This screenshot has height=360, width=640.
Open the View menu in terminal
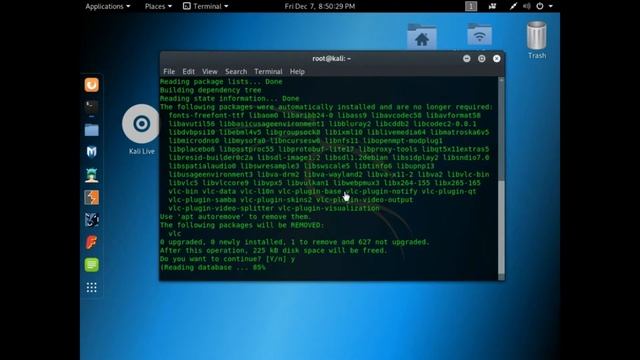click(209, 71)
